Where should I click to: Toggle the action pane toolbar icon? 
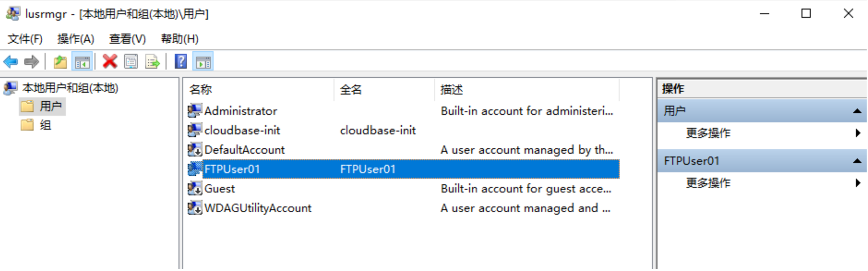pyautogui.click(x=203, y=62)
